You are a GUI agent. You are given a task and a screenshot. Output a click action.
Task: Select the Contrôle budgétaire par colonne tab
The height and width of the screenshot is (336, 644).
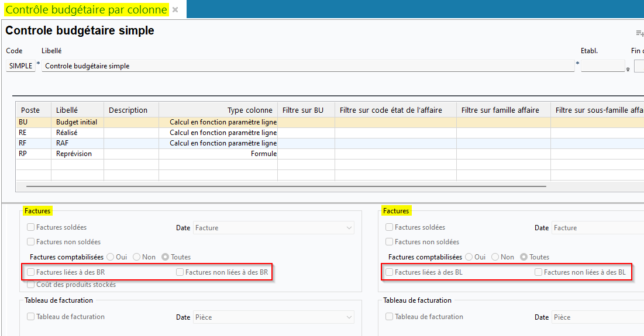pyautogui.click(x=87, y=10)
